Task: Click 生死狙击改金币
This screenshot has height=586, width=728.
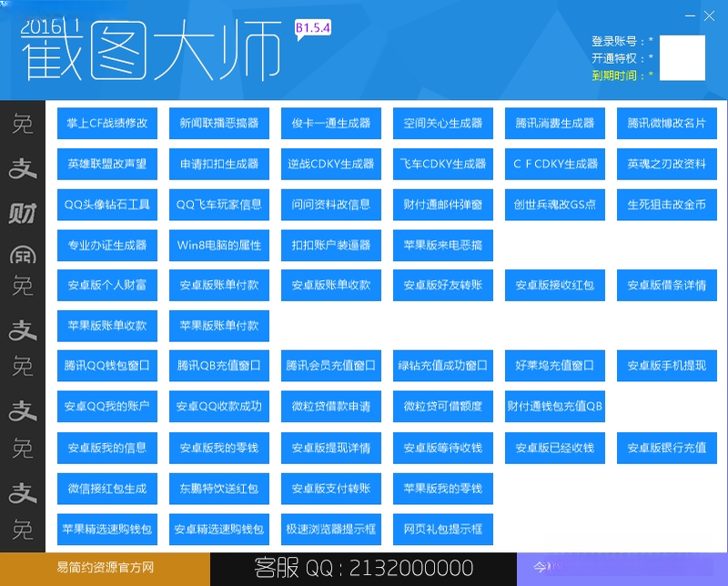Action: 667,205
